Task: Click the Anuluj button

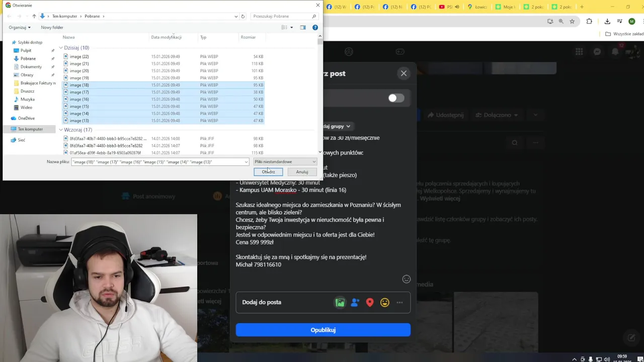Action: (x=302, y=172)
